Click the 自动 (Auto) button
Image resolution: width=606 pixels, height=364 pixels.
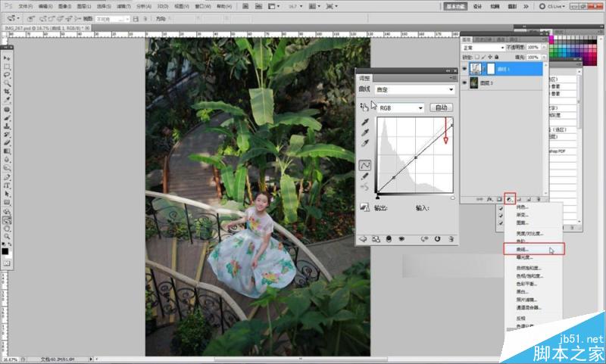point(441,107)
